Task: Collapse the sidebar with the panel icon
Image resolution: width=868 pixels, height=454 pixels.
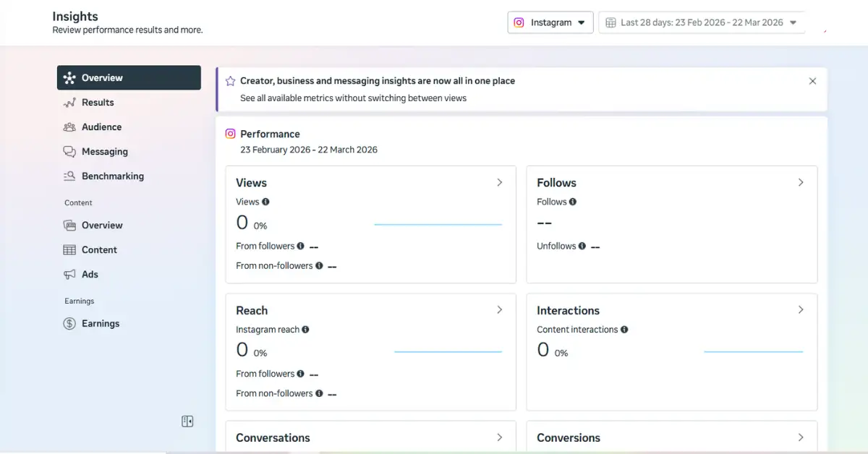Action: (187, 421)
